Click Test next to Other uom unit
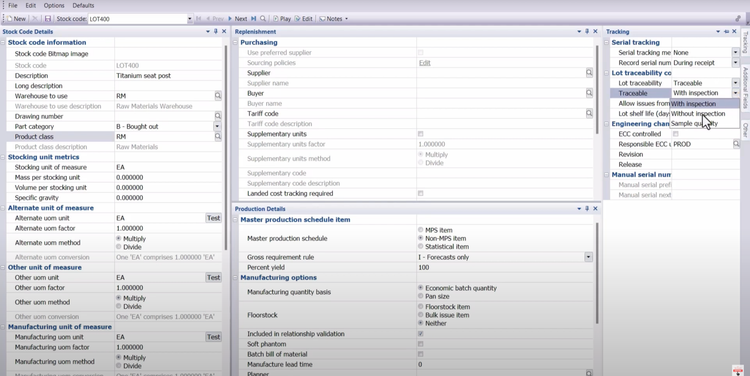 pos(213,277)
